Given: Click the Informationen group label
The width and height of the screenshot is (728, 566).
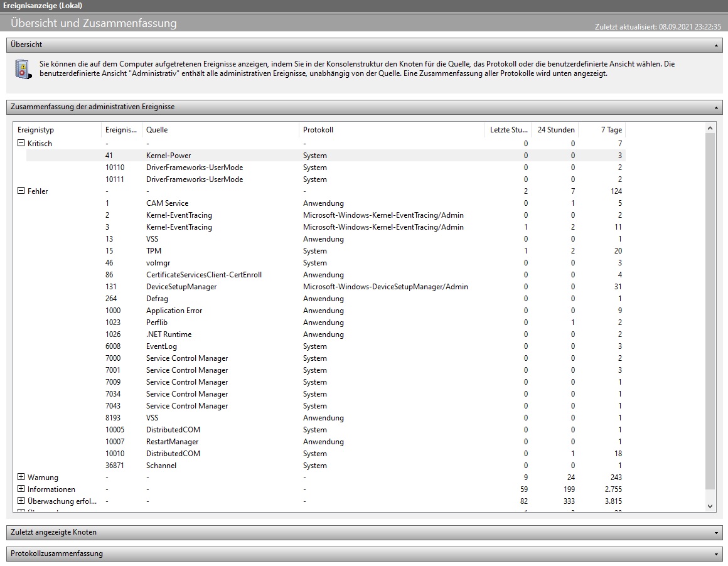Looking at the screenshot, I should pos(51,489).
